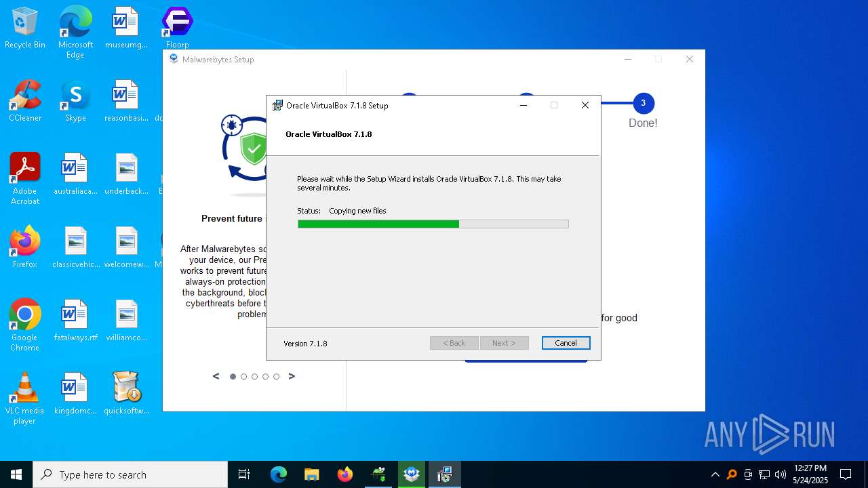Open Google Chrome desktop shortcut
This screenshot has height=488, width=868.
[25, 325]
